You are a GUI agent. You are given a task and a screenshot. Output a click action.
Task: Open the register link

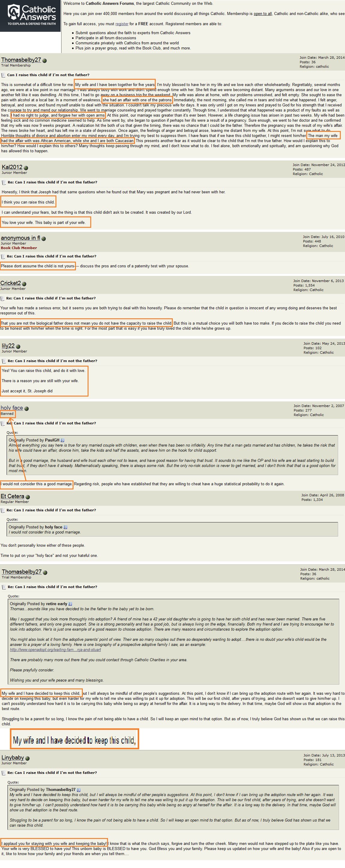coord(122,24)
